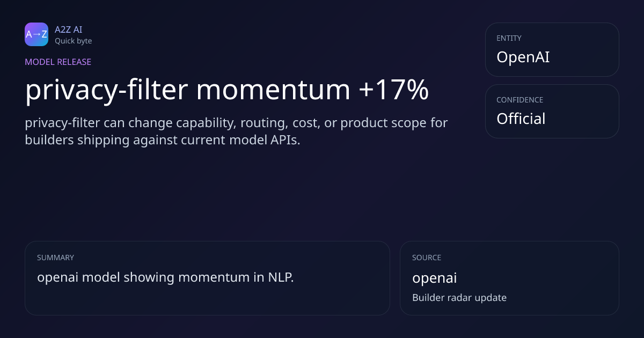The image size is (644, 338).
Task: Select the Official confidence value
Action: click(521, 119)
